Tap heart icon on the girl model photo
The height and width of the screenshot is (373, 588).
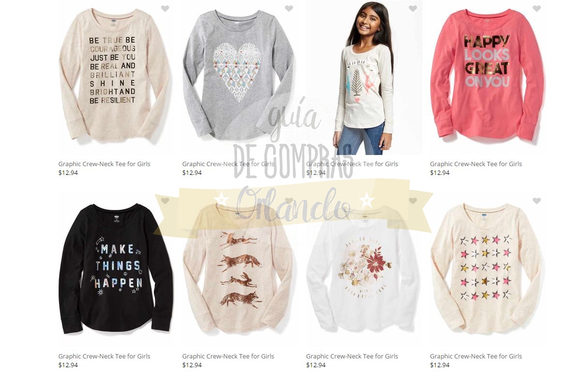[413, 8]
